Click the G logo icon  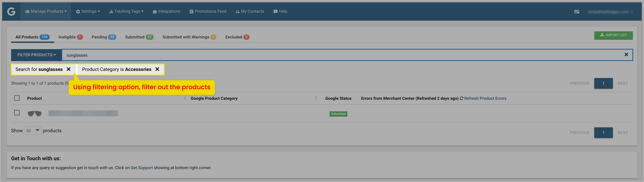11,12
